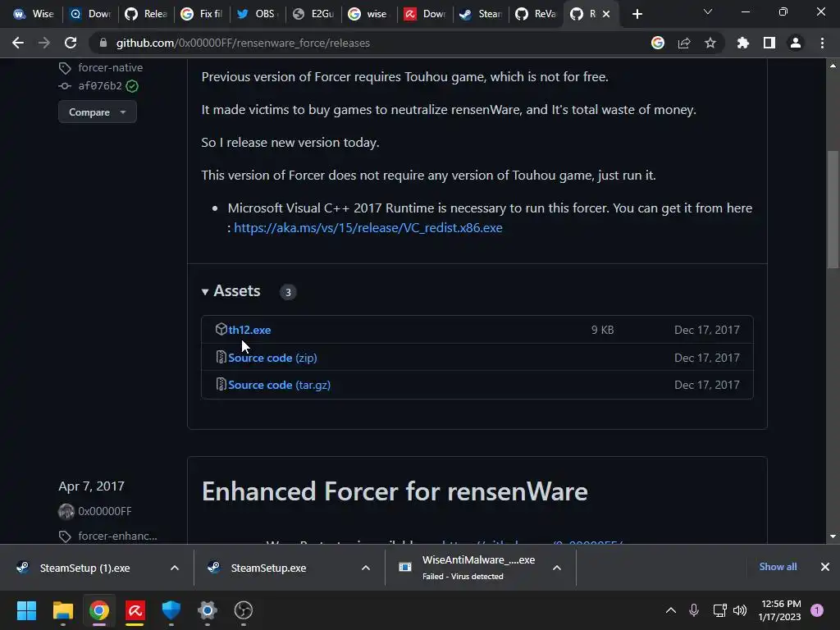840x630 pixels.
Task: Click the address bar URL
Action: point(243,43)
